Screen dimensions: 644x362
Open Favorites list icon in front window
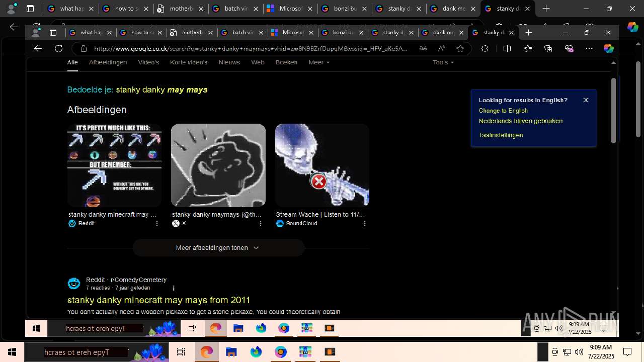tap(528, 48)
